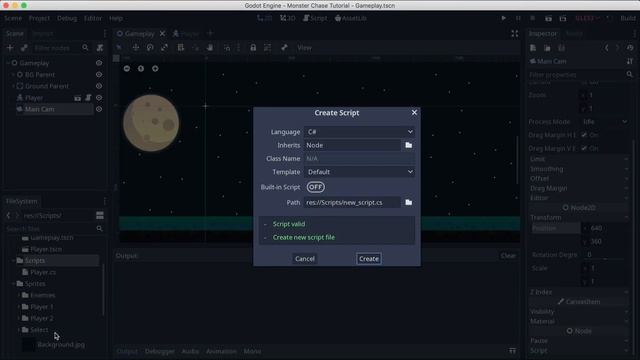Zoom out the viewport with minus icon
The height and width of the screenshot is (360, 640).
click(127, 69)
